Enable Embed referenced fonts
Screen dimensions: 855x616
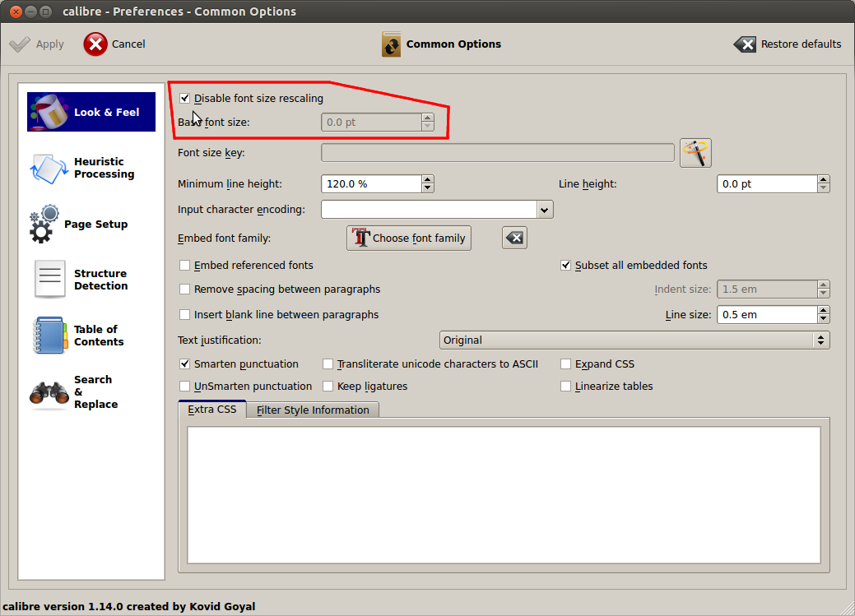tap(185, 266)
